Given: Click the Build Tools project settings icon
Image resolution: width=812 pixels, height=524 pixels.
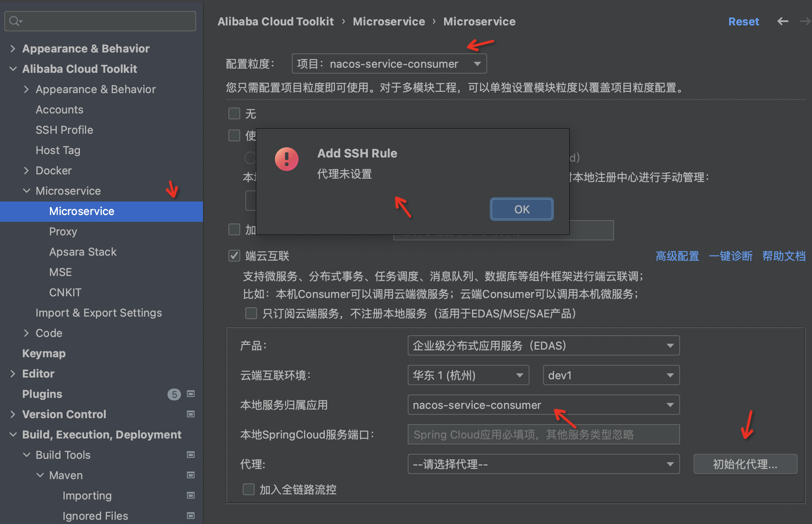Looking at the screenshot, I should tap(191, 455).
